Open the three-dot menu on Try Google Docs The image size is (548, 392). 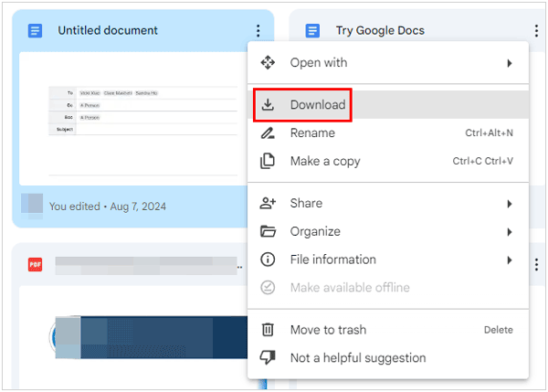coord(536,31)
